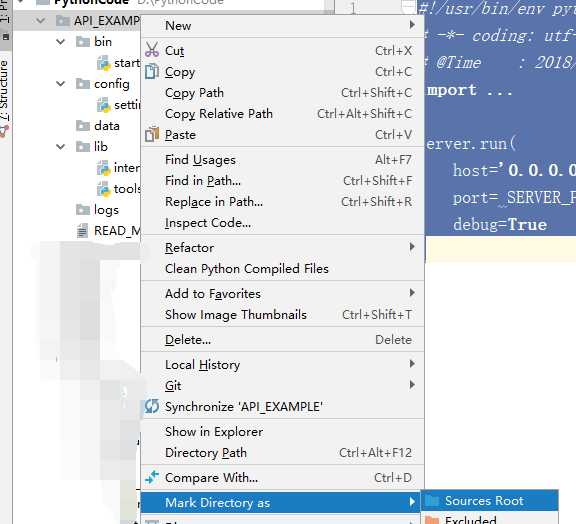Screen dimensions: 576x524
Task: Click the README file icon in tree
Action: coord(82,231)
